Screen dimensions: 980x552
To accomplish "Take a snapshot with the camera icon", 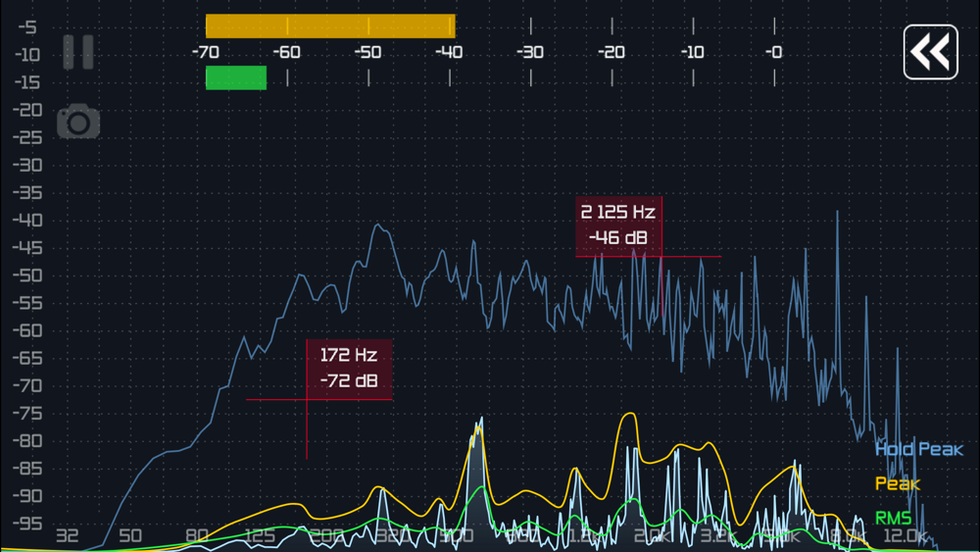I will pos(78,122).
